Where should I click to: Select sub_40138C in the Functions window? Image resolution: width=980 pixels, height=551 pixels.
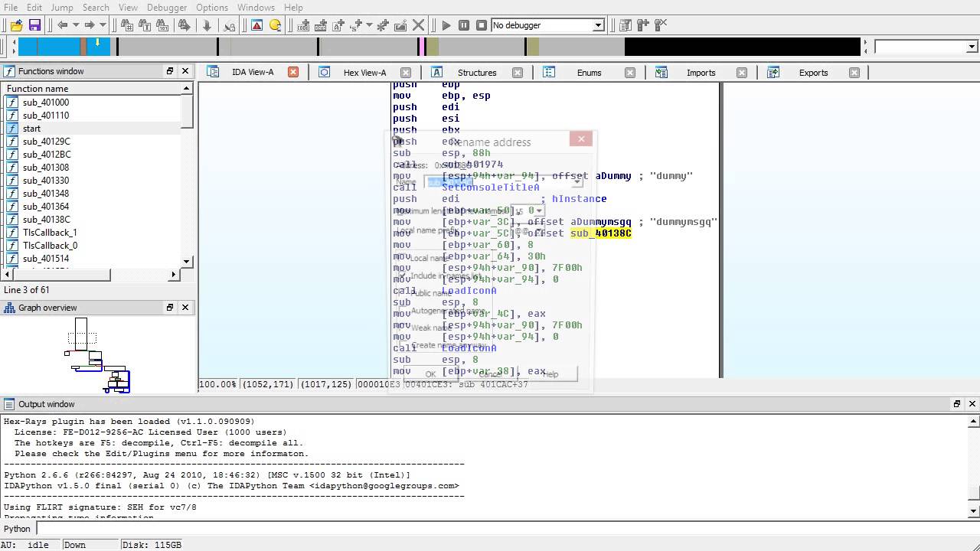[46, 220]
